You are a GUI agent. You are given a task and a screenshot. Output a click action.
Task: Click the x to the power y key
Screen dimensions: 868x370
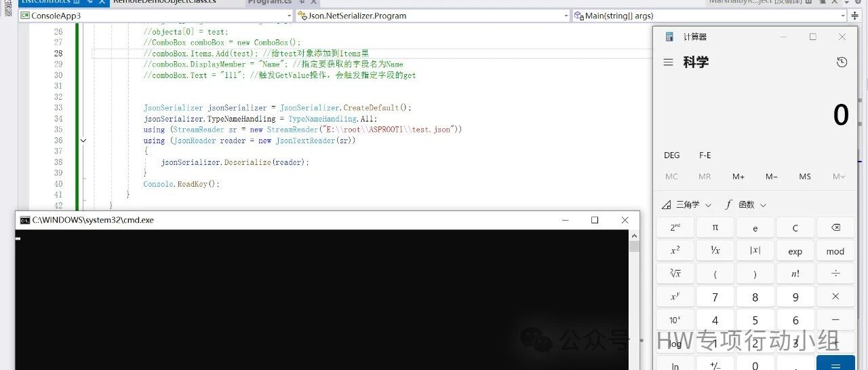pos(675,297)
